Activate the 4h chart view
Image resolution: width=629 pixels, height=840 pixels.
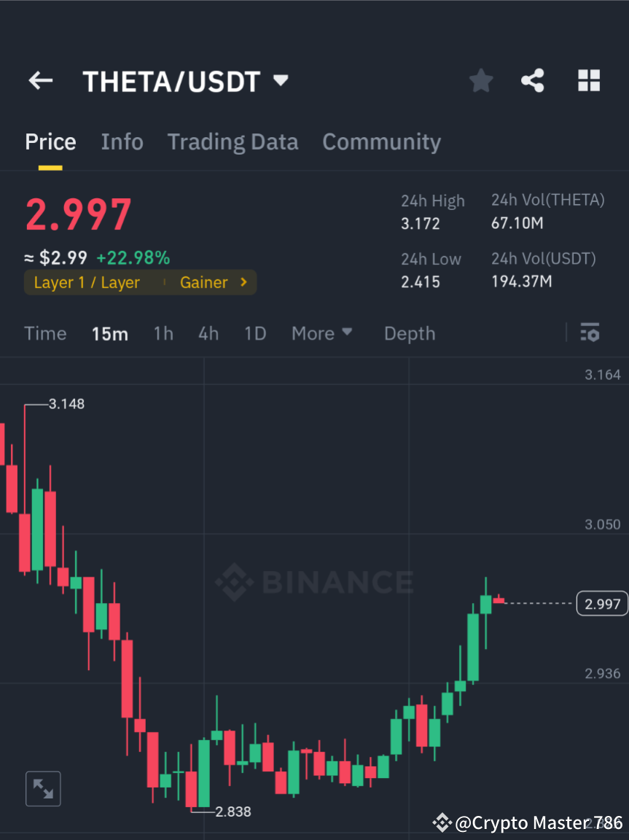[x=208, y=333]
